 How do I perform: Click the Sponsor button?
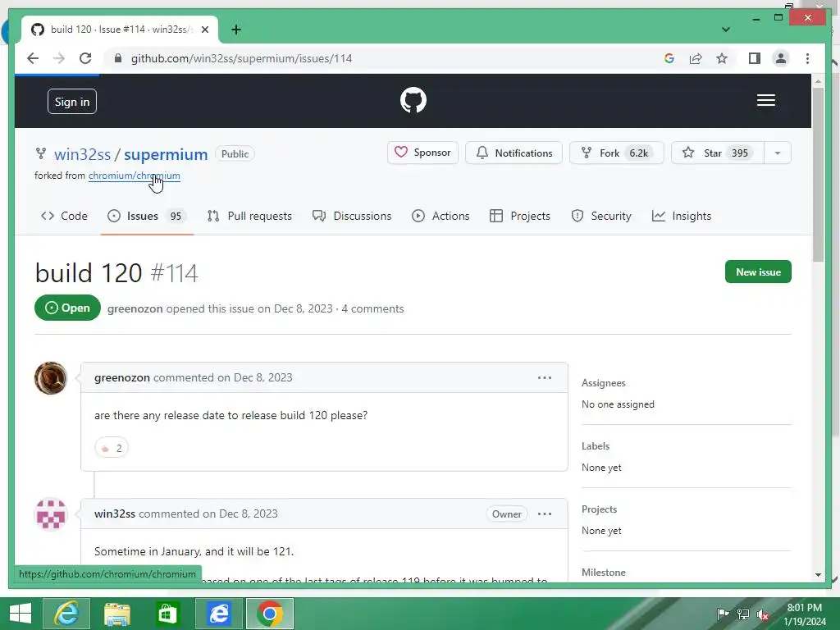click(x=422, y=153)
